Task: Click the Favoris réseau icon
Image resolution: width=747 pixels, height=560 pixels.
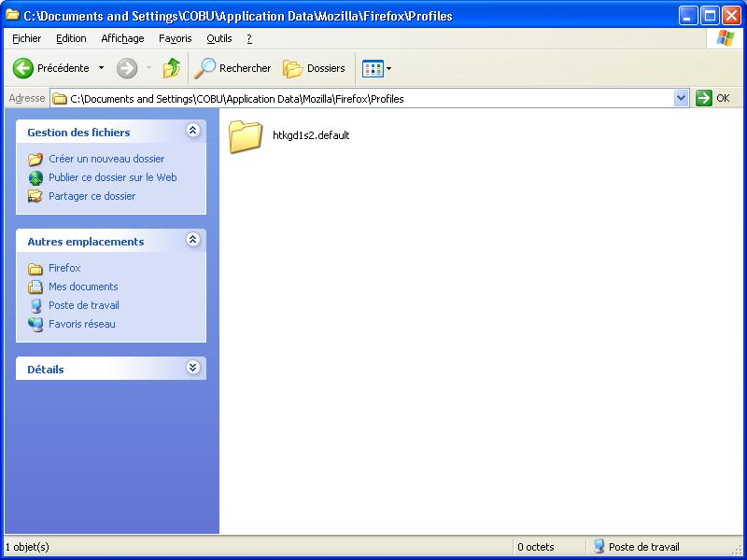Action: click(x=35, y=324)
